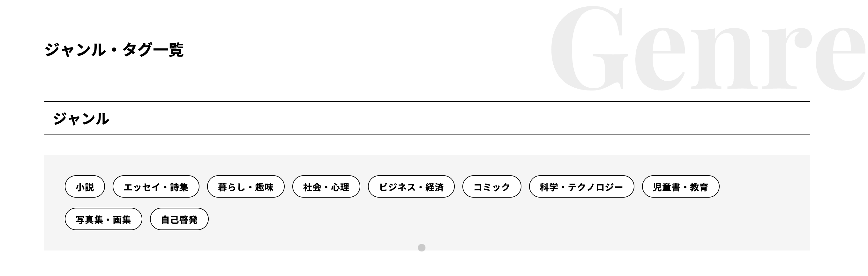This screenshot has height=276, width=868.
Task: Open the ビジネス・経済 genre page
Action: click(411, 186)
